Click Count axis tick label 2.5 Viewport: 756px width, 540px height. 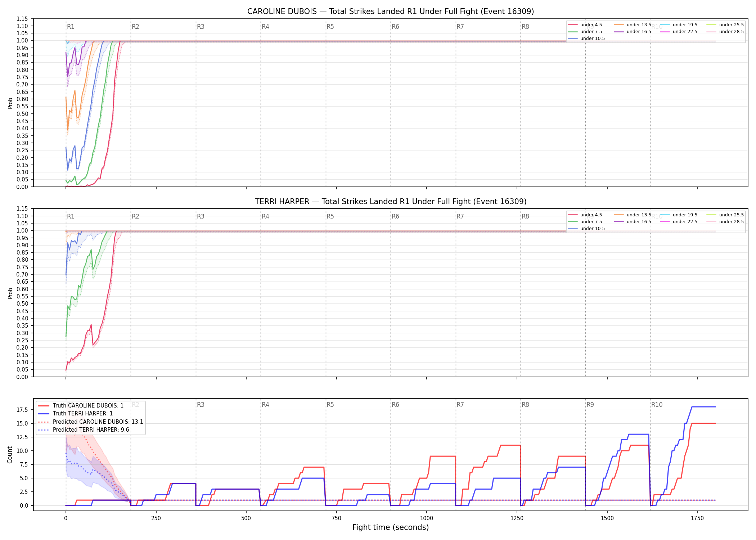24,492
